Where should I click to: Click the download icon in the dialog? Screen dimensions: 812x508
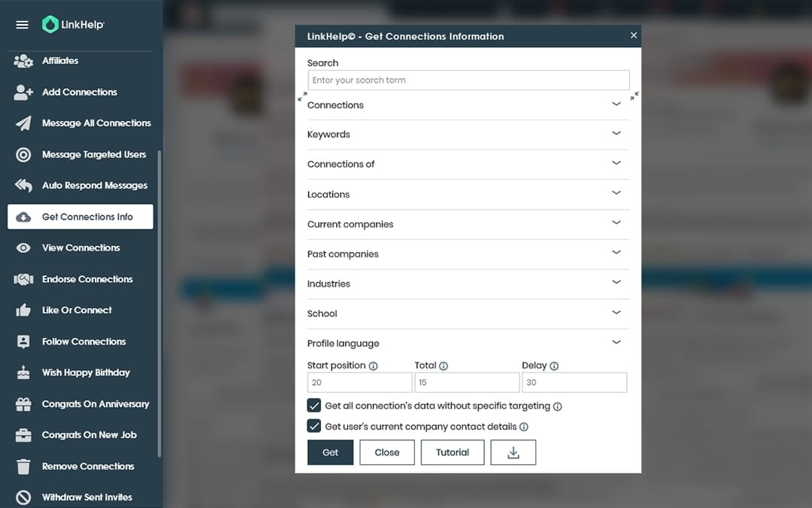coord(513,452)
